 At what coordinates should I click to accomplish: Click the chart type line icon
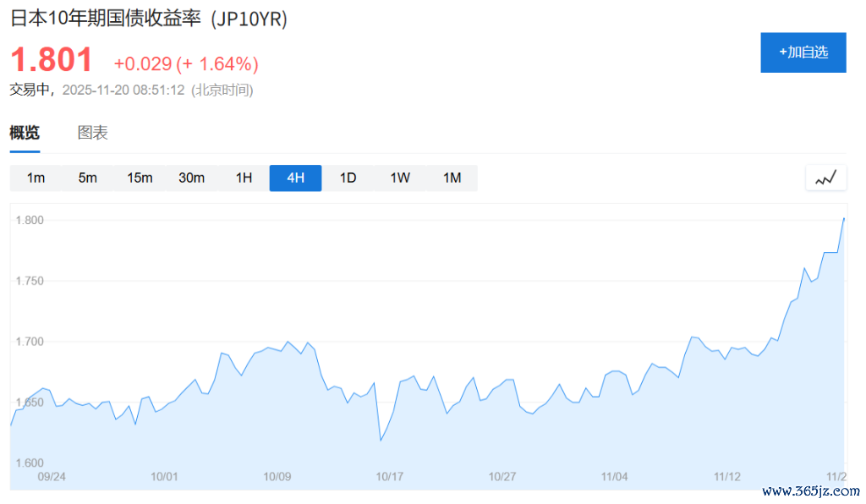click(x=825, y=178)
